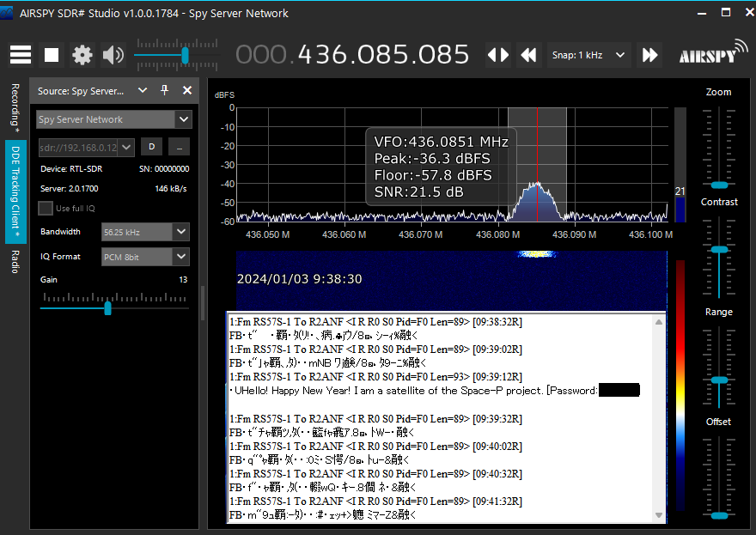756x535 pixels.
Task: Expand the server address history dropdown
Action: (x=126, y=148)
